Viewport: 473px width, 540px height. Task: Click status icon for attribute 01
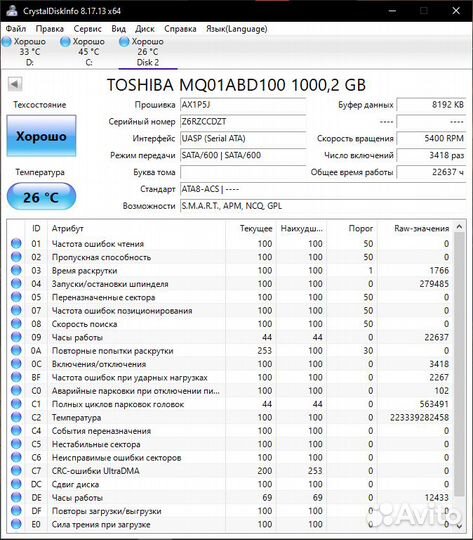coord(16,243)
